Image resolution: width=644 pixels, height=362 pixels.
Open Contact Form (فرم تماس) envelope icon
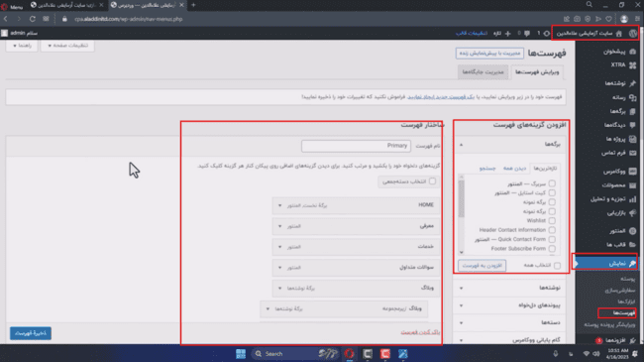point(632,153)
